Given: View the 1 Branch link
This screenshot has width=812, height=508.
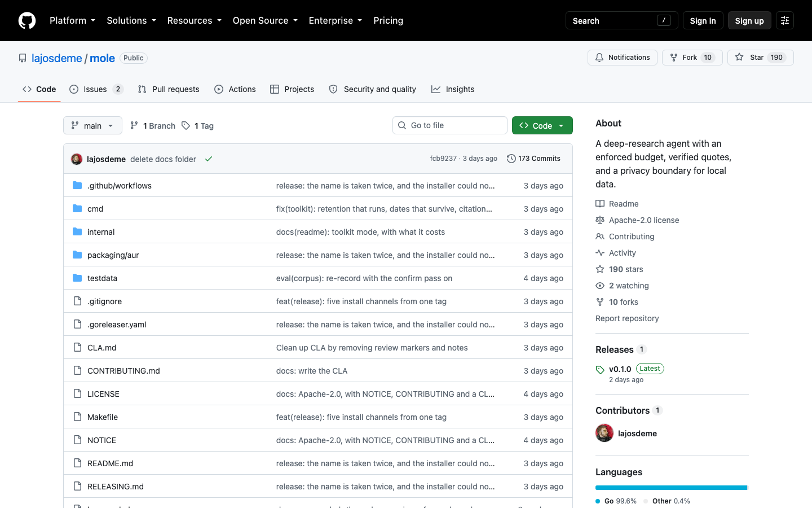Looking at the screenshot, I should pos(153,125).
